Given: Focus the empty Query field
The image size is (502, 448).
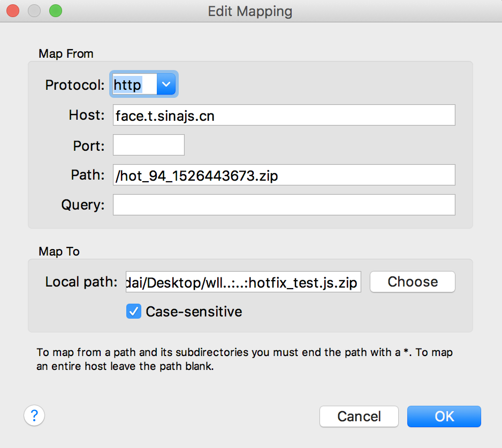Looking at the screenshot, I should (x=284, y=205).
